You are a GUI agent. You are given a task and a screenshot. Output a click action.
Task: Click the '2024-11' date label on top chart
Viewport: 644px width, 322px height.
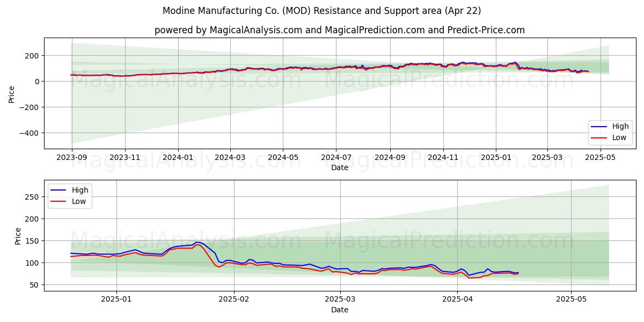[x=443, y=158]
